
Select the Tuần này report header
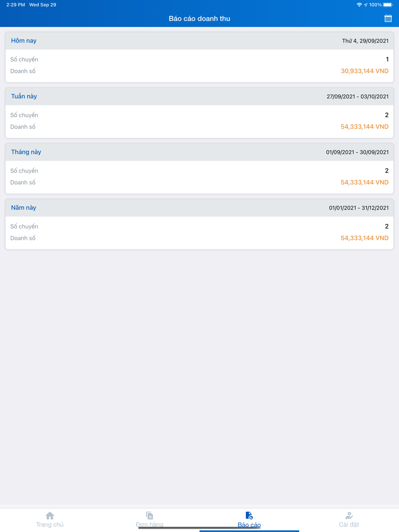coord(24,97)
